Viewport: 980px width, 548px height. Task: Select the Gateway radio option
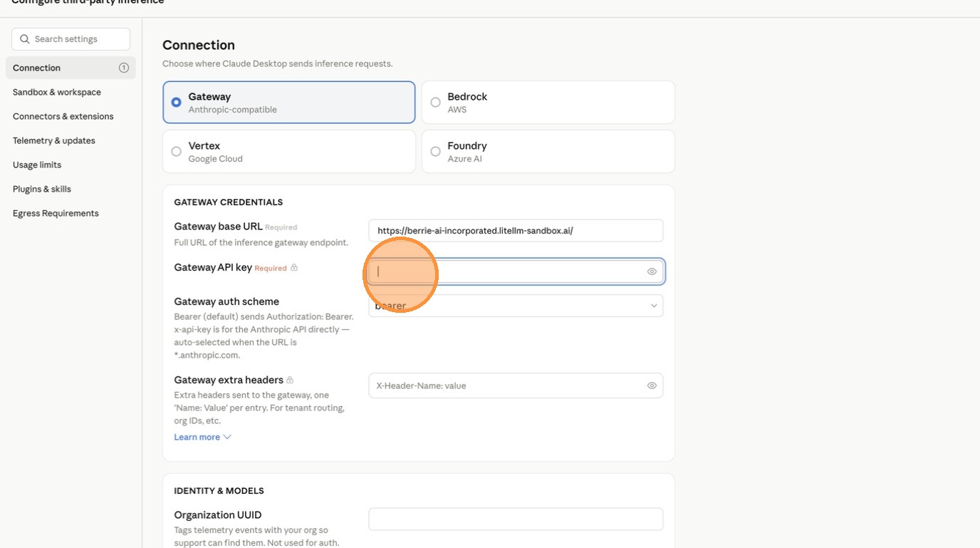(x=177, y=103)
